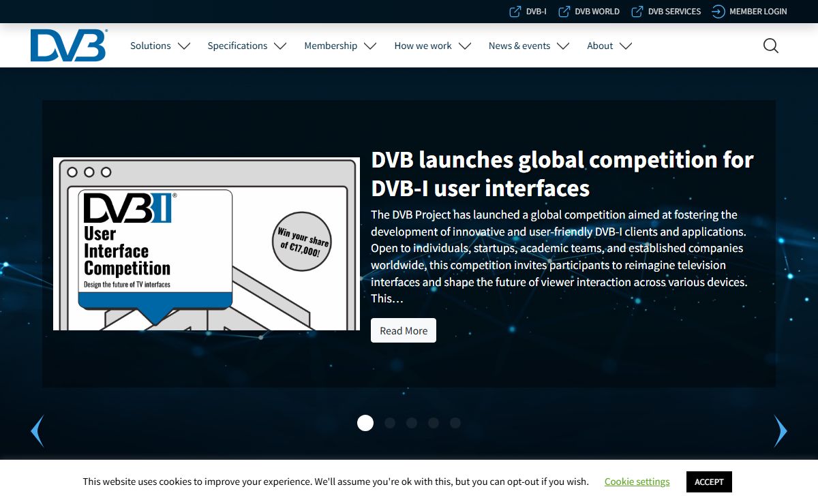818x504 pixels.
Task: Open the Cookie settings link
Action: pyautogui.click(x=637, y=482)
